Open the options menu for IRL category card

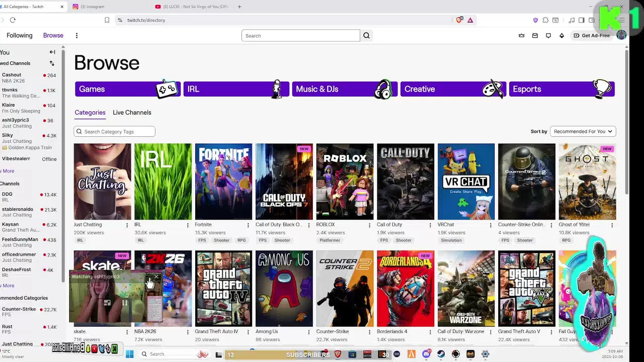point(188,225)
